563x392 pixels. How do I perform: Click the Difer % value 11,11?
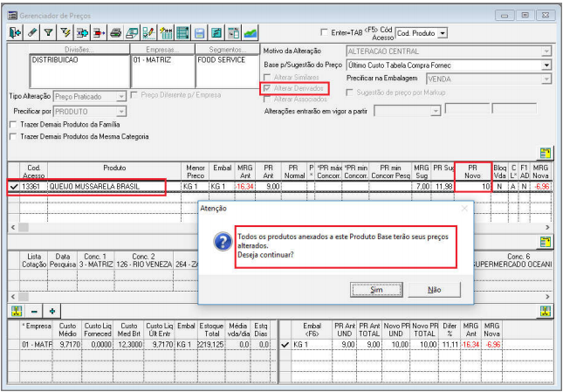(x=450, y=345)
